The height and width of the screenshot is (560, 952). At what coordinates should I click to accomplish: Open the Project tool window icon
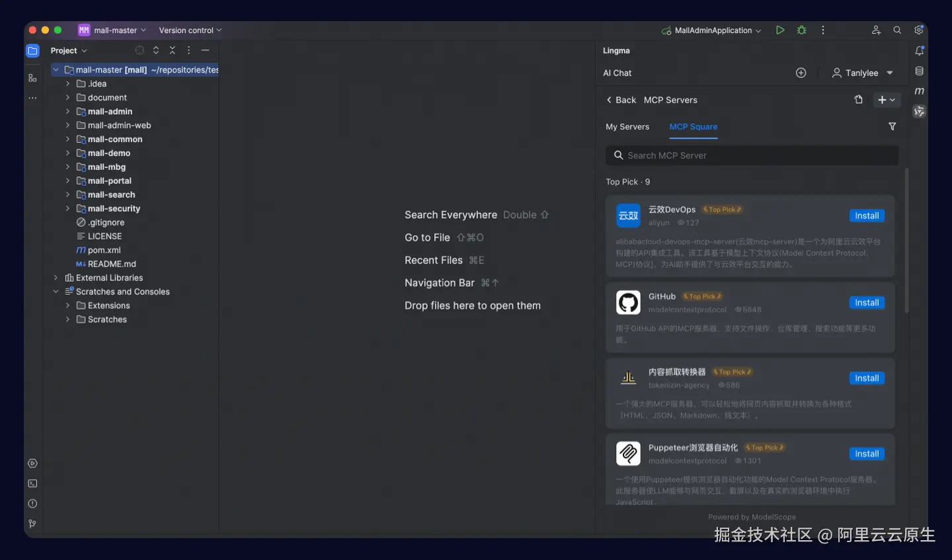pyautogui.click(x=32, y=51)
